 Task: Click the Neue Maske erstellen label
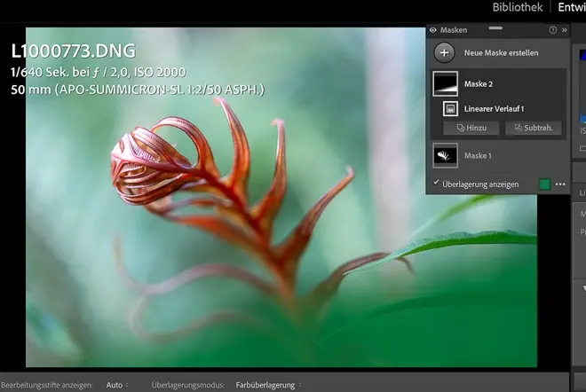pyautogui.click(x=501, y=53)
